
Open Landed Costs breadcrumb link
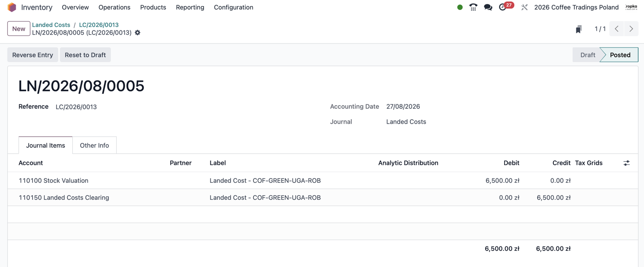51,25
